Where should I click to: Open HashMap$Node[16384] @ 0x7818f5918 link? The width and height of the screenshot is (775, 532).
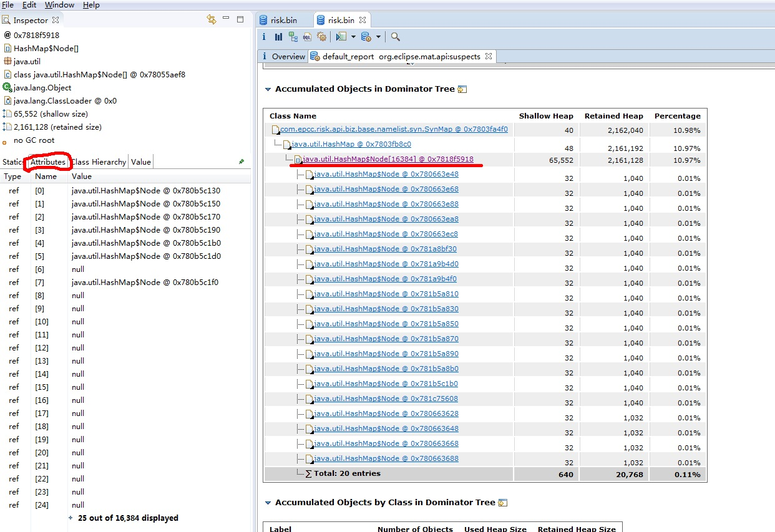point(388,160)
